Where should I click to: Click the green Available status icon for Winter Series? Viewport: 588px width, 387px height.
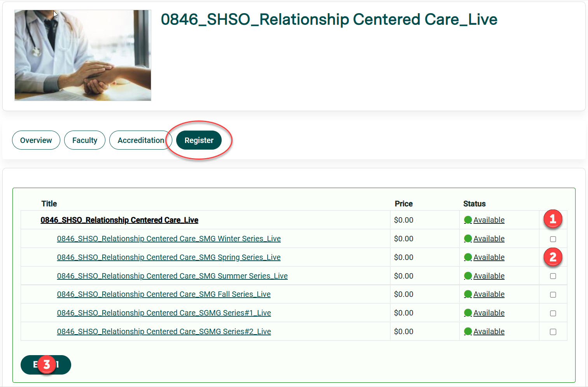tap(468, 239)
